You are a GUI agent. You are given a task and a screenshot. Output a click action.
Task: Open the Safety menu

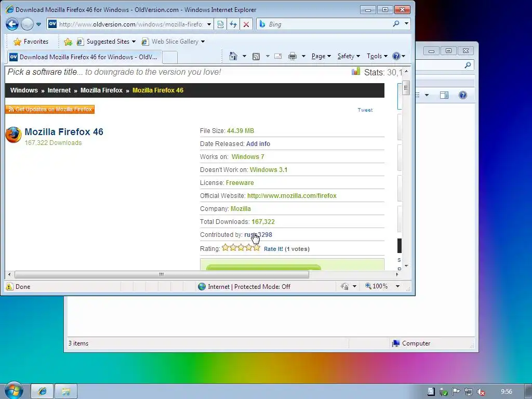[x=349, y=56]
